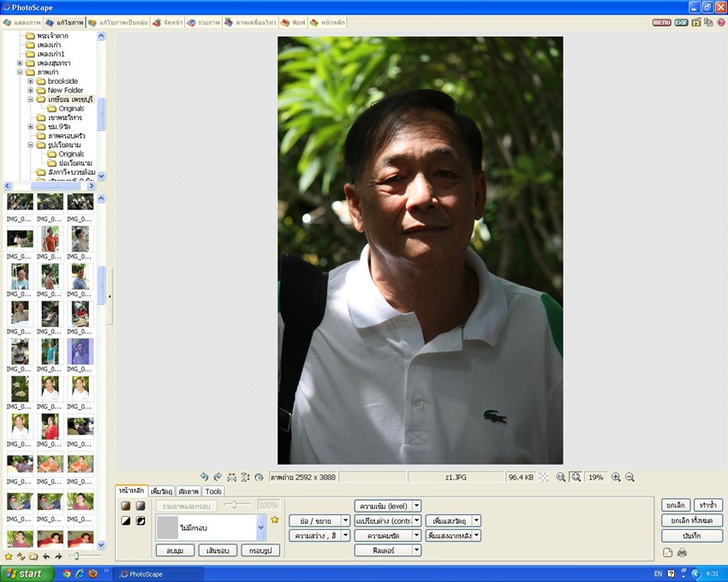Click the ปันทึก save button
This screenshot has height=582, width=728.
692,536
